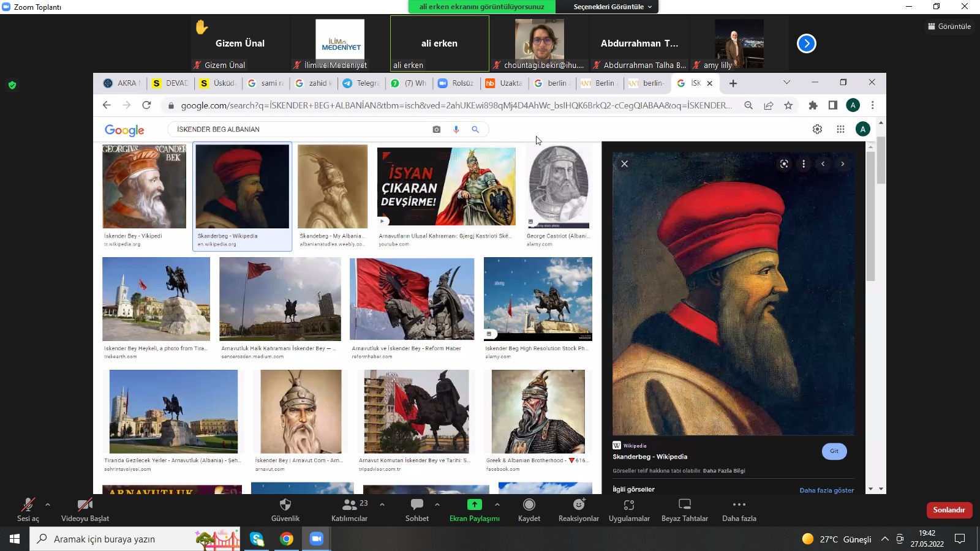Open Uygulamalar apps panel
This screenshot has height=551, width=980.
[x=629, y=510]
